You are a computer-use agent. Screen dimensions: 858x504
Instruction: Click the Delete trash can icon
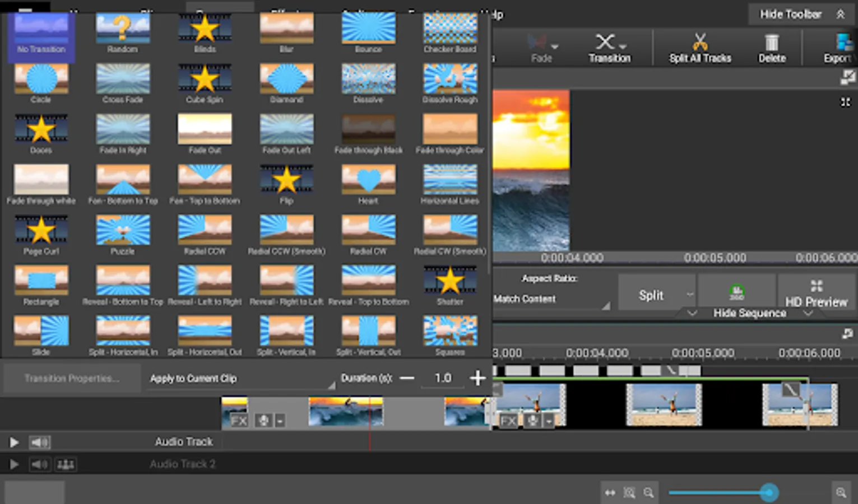pyautogui.click(x=772, y=43)
